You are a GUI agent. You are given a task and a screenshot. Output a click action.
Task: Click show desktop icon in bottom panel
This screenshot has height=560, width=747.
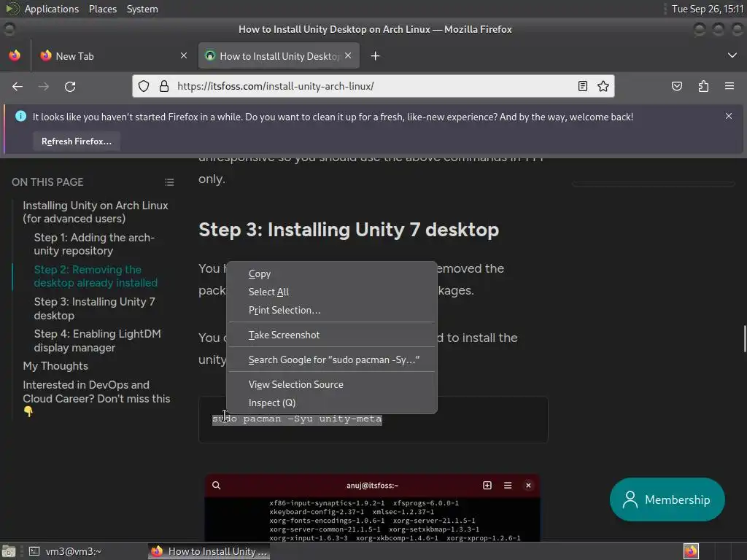pos(9,551)
